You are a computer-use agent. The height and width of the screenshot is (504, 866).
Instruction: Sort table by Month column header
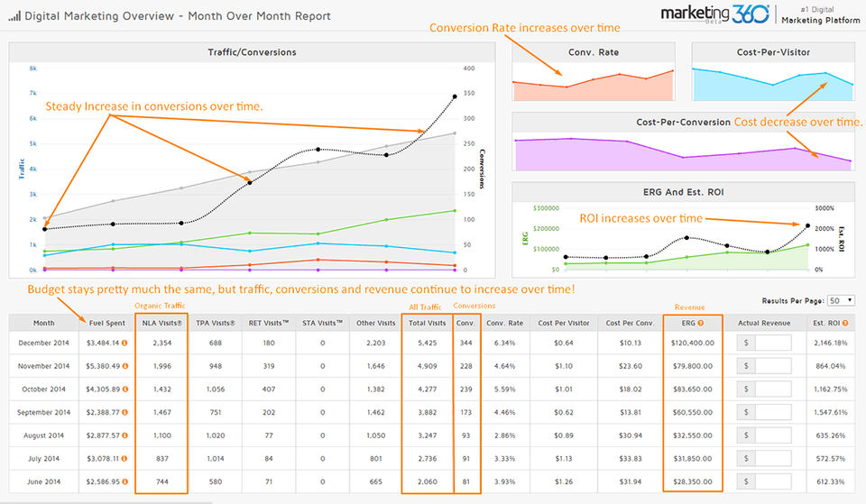[x=43, y=323]
